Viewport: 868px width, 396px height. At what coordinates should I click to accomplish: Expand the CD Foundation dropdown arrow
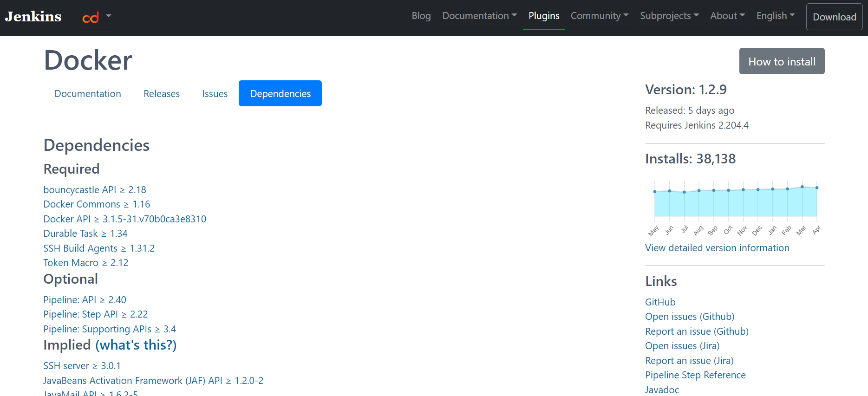pos(109,16)
